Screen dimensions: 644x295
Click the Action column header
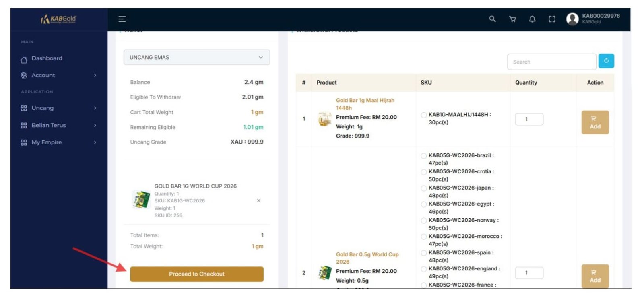point(595,83)
